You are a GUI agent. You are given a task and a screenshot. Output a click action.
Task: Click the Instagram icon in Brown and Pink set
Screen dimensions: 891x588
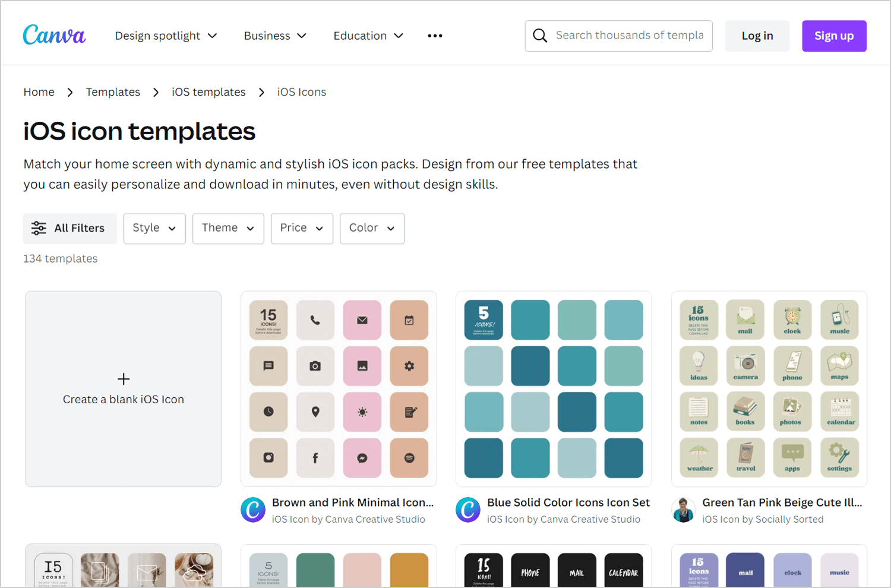tap(268, 458)
